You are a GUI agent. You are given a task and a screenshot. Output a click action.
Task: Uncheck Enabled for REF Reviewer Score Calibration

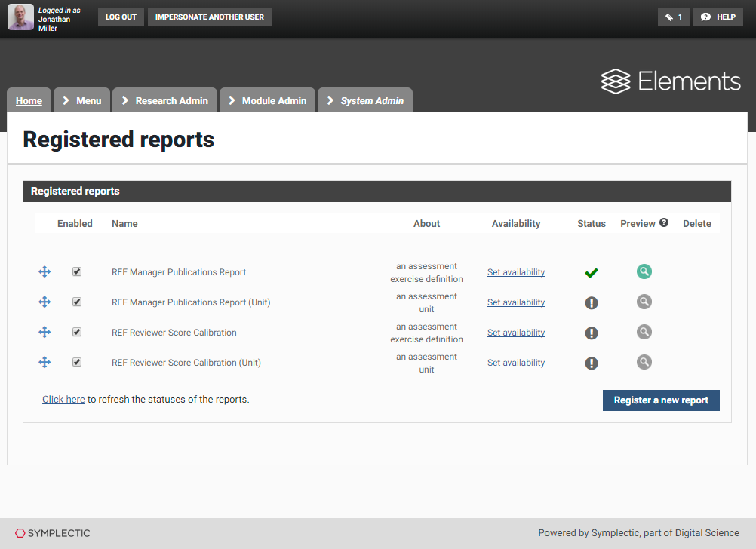(77, 332)
